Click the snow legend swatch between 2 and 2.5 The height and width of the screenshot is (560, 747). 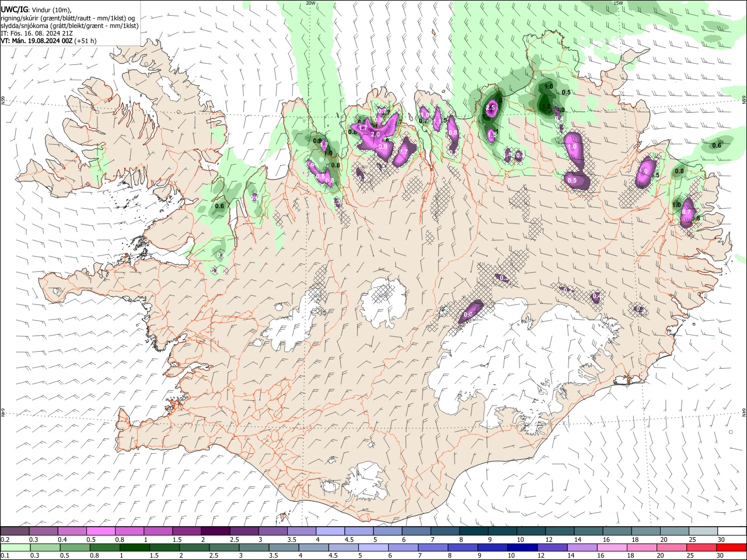coord(215,531)
